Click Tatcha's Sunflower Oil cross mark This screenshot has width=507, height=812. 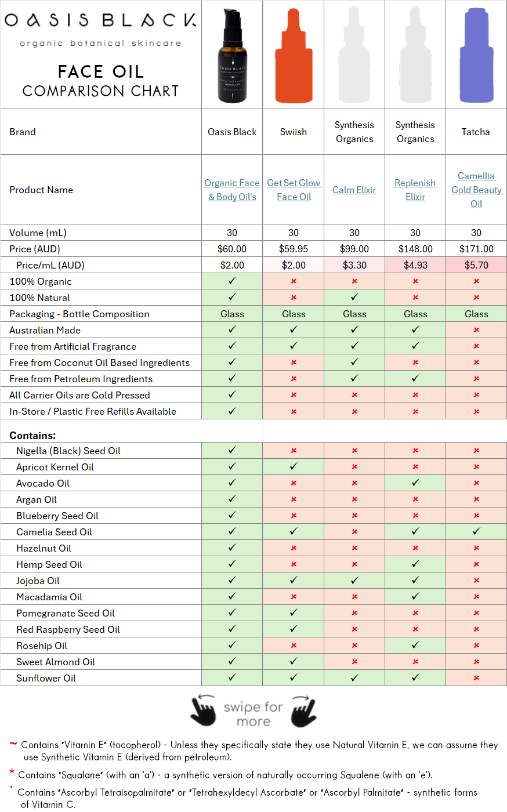[476, 678]
